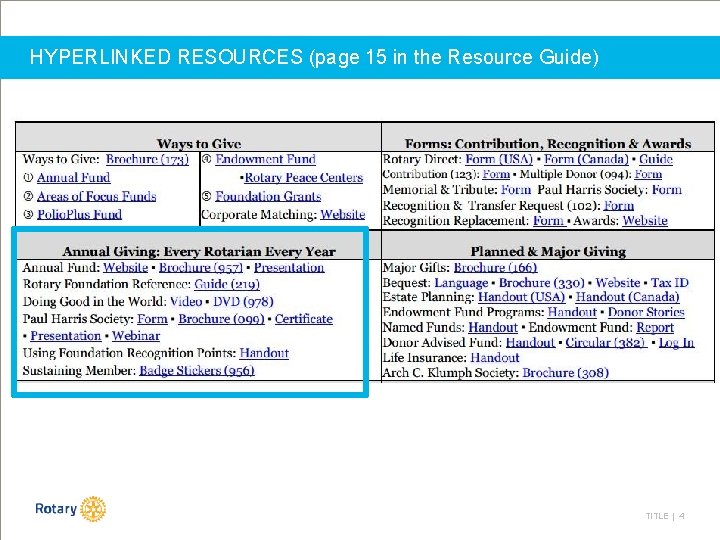The width and height of the screenshot is (720, 540).
Task: Open Rotary Foundation Reference Guide (219)
Action: 227,285
